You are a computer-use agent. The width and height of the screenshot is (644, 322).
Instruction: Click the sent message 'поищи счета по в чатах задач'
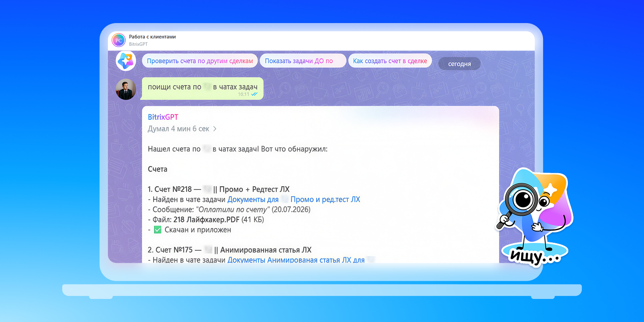click(202, 89)
